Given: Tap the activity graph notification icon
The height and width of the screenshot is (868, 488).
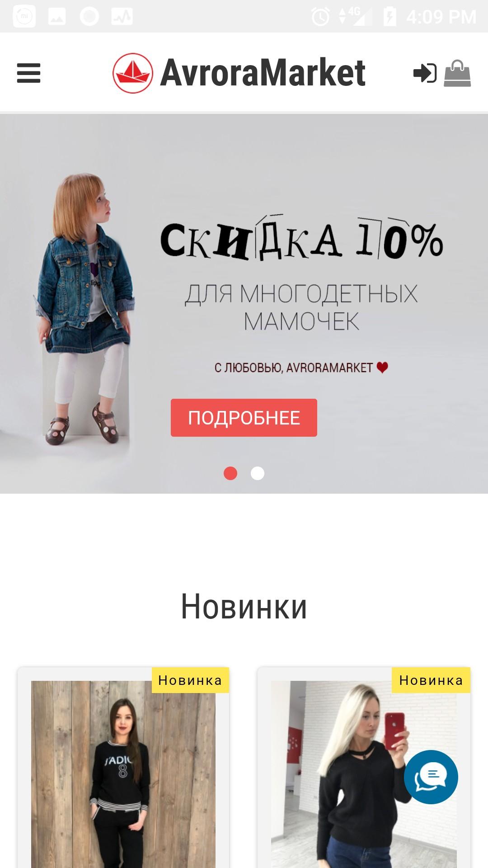Looking at the screenshot, I should pos(122,17).
